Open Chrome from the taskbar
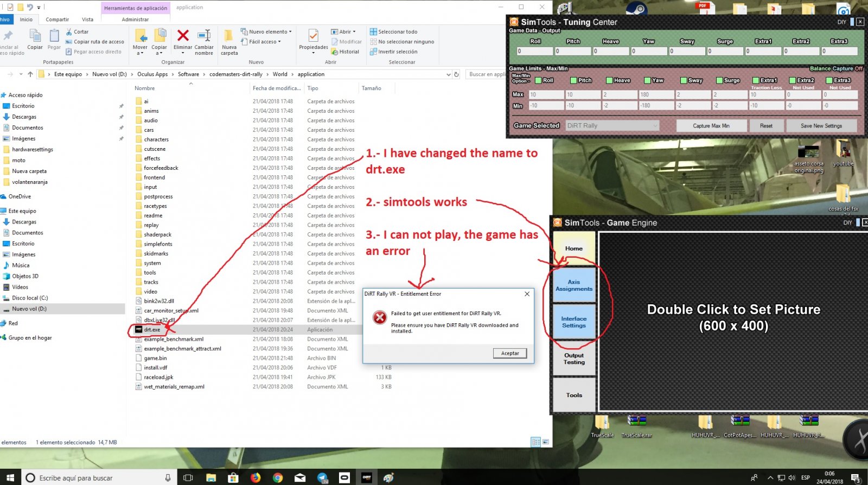 [278, 477]
